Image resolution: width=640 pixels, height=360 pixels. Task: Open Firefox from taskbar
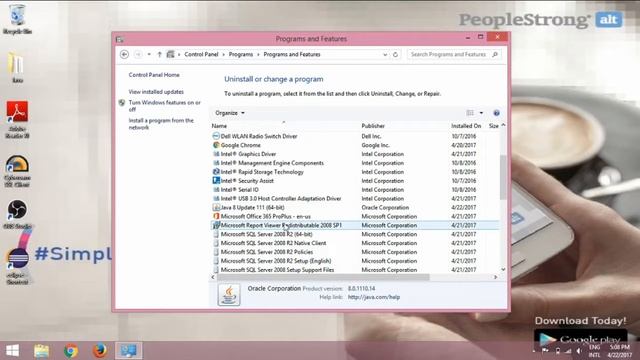coord(100,351)
